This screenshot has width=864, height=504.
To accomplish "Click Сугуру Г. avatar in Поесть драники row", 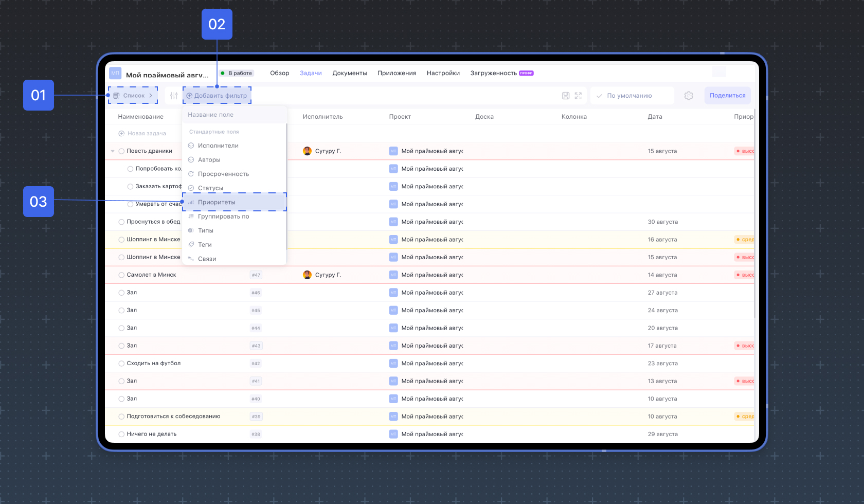I will click(307, 151).
